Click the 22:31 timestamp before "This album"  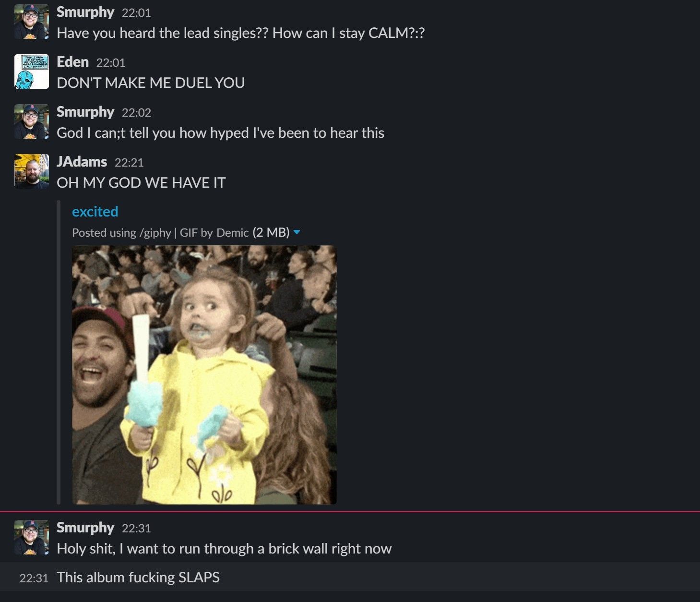coord(34,578)
